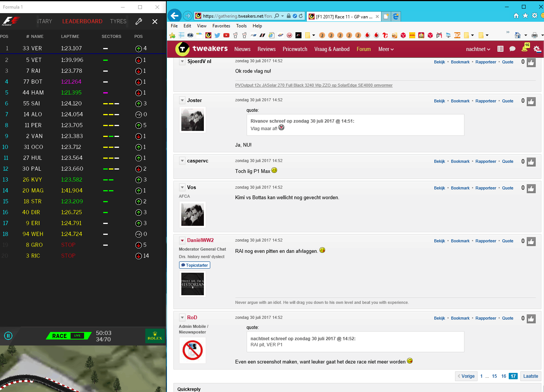Open the View menu in IE
Screen dimensions: 544x392
click(x=202, y=26)
